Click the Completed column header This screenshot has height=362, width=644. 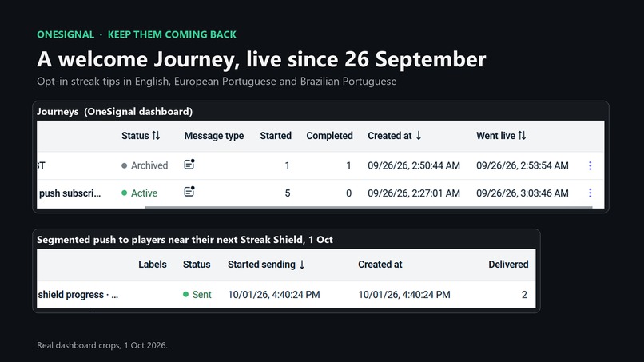(329, 136)
